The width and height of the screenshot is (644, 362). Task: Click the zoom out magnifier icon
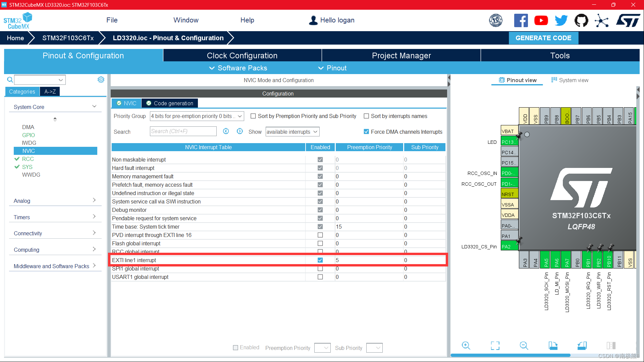tap(524, 346)
